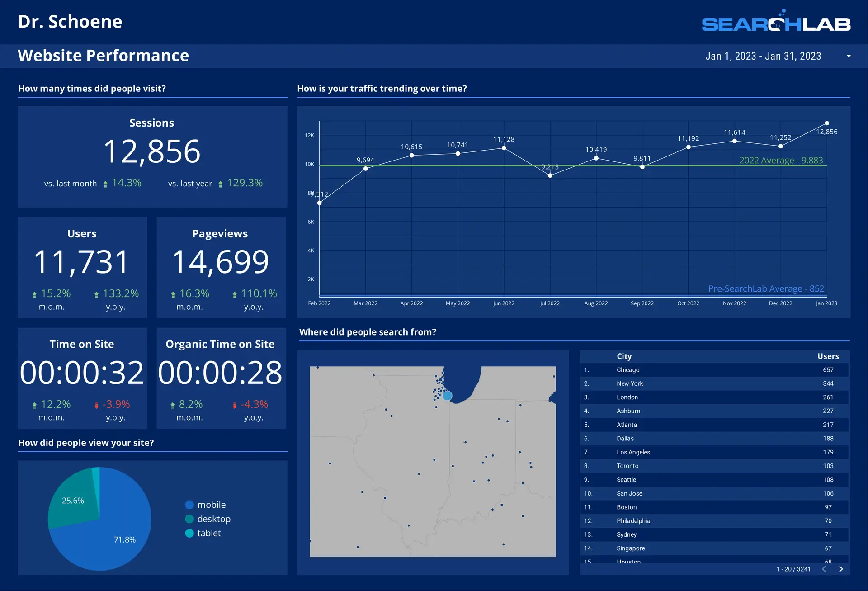This screenshot has height=591, width=868.
Task: Click the Jan 2023 date range selector
Action: pos(763,56)
